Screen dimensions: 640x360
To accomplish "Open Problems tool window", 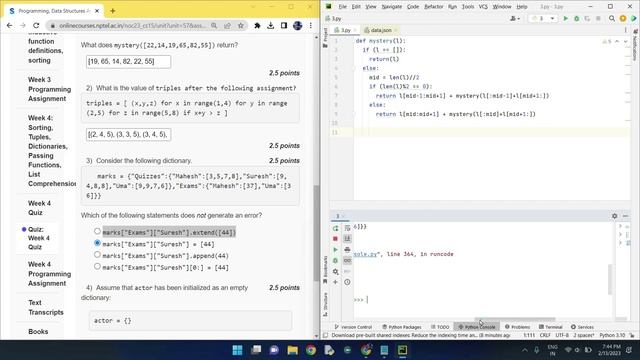I will click(x=517, y=327).
